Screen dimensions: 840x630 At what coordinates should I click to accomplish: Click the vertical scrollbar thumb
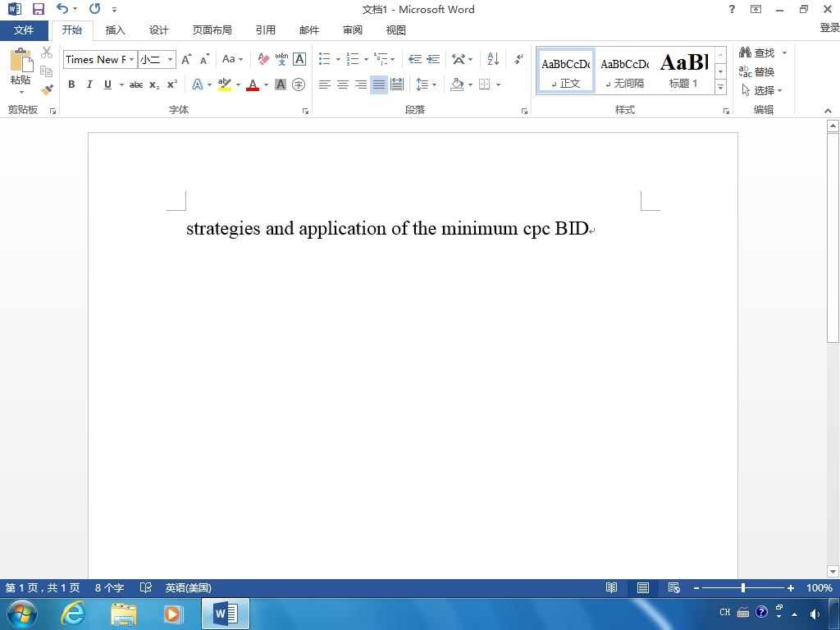(x=833, y=238)
